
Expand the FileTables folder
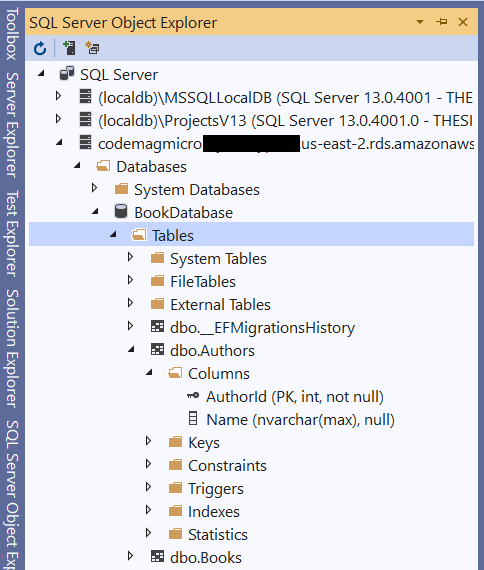(130, 280)
